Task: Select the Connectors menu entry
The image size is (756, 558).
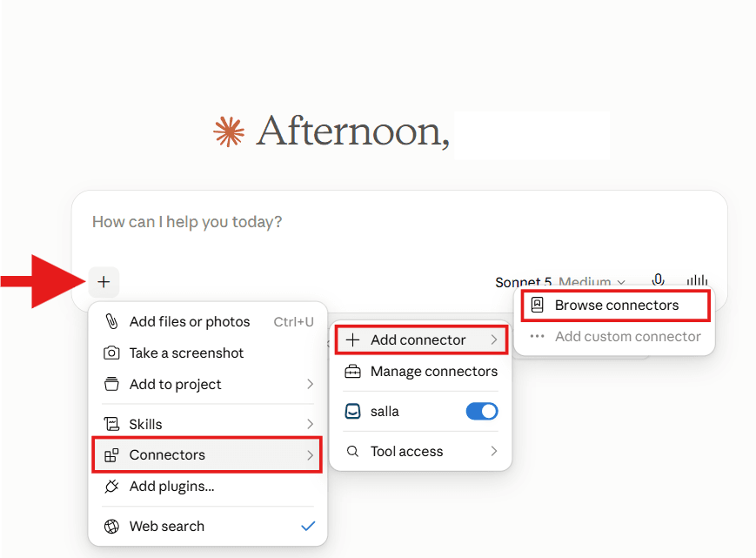Action: [x=207, y=454]
